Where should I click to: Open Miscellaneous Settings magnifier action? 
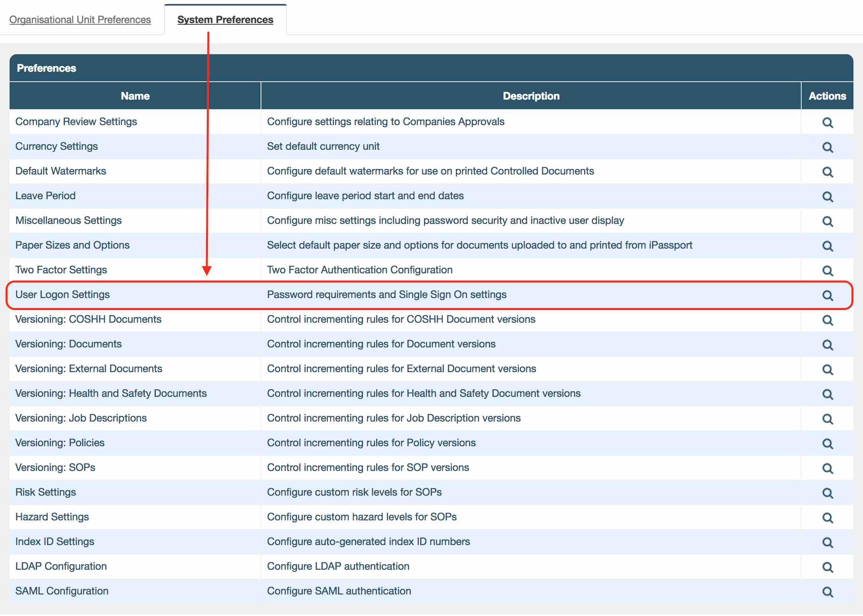(827, 221)
